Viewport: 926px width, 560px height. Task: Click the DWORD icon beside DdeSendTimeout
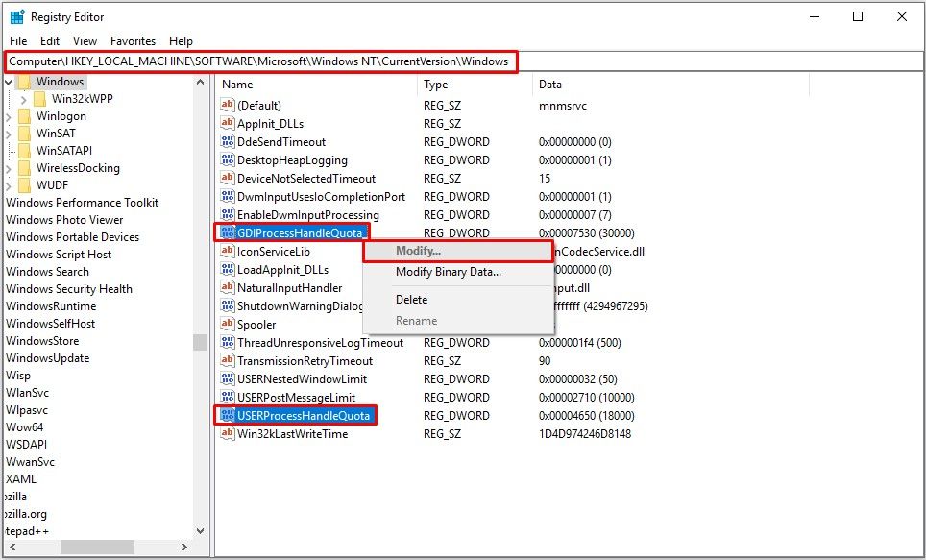coord(228,142)
